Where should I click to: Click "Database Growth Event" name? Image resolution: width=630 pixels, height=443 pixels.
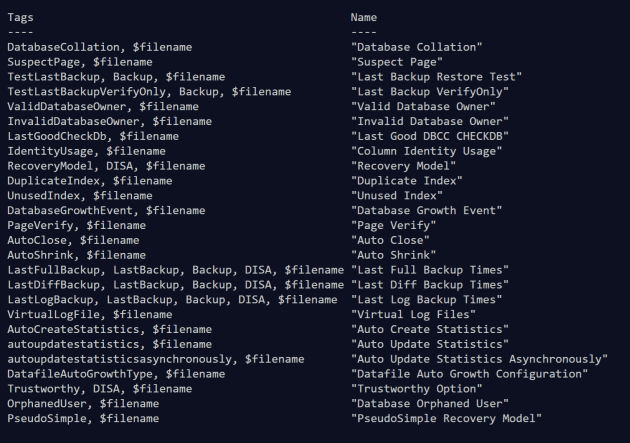(427, 210)
